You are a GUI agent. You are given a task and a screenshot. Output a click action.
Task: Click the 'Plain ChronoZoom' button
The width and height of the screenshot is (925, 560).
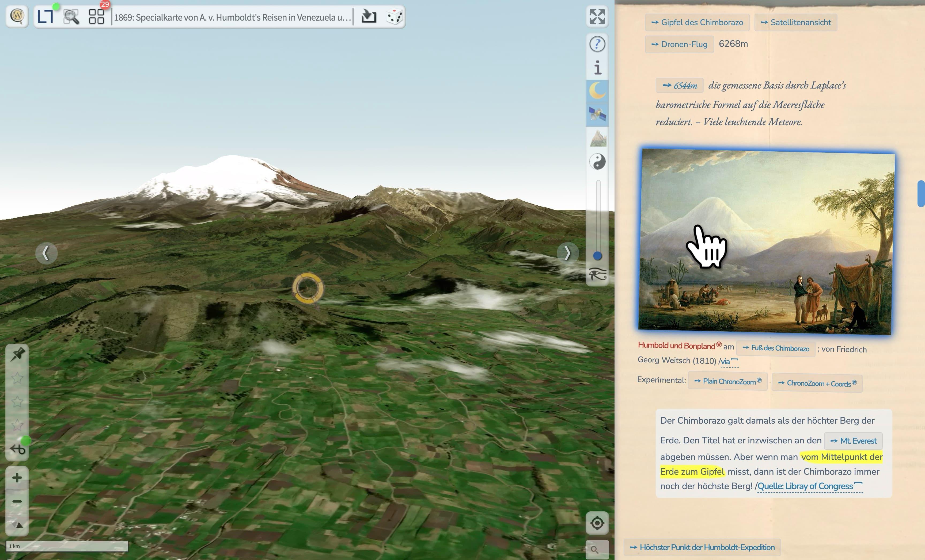click(727, 381)
